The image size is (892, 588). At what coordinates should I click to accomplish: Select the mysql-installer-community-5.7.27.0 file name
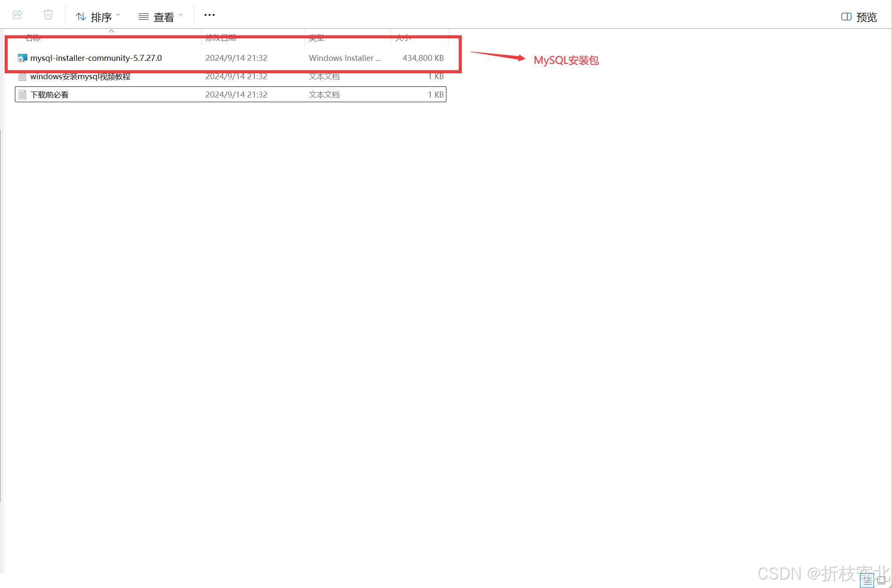[x=96, y=58]
